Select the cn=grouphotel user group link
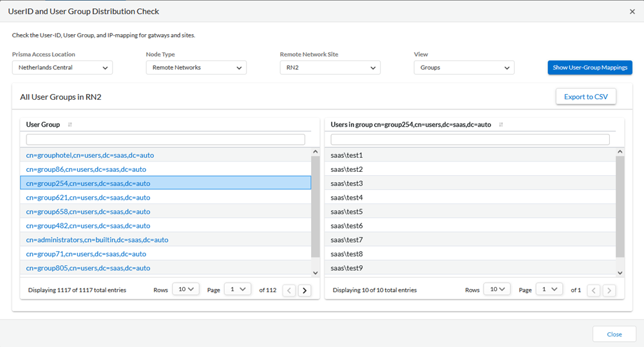This screenshot has height=347, width=644. (x=90, y=155)
